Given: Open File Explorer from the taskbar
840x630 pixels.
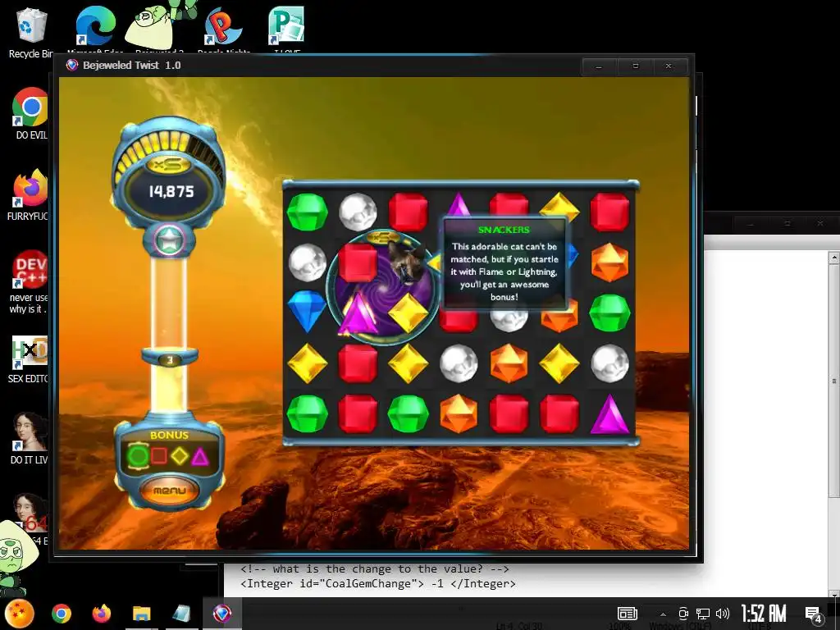Looking at the screenshot, I should [x=141, y=614].
